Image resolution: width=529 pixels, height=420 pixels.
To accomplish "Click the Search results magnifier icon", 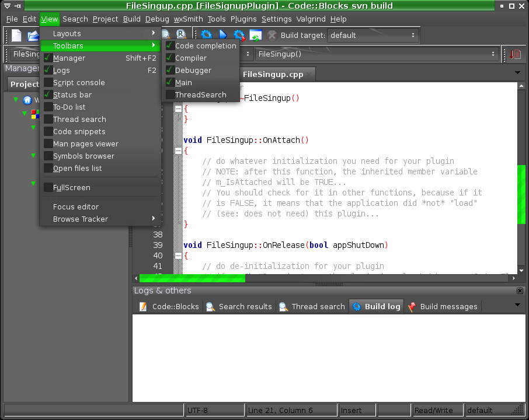I will coord(211,306).
